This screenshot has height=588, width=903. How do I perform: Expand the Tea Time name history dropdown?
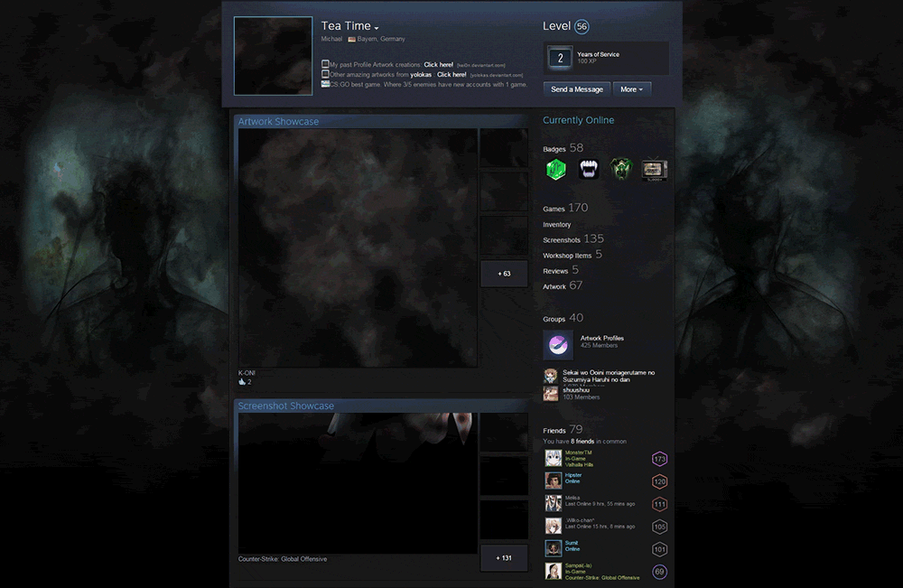(x=376, y=28)
